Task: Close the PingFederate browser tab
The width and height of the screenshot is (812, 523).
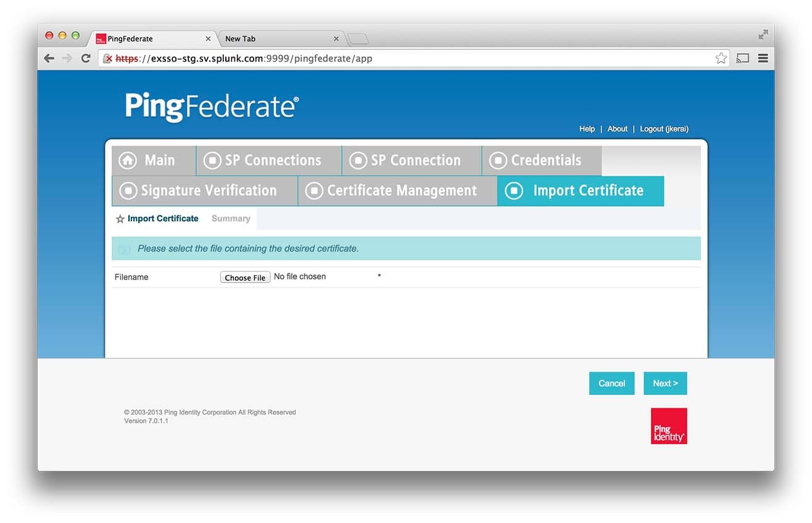Action: pos(208,38)
